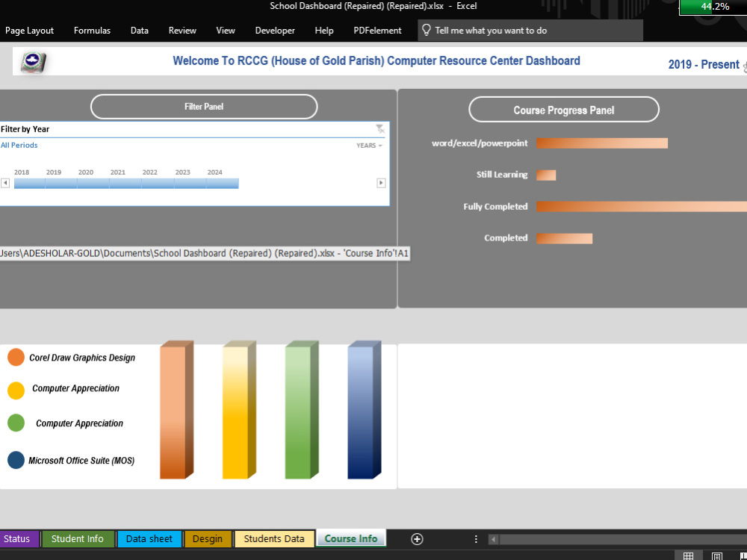Switch to the Status sheet tab
Screen dimensions: 747x560
point(18,539)
